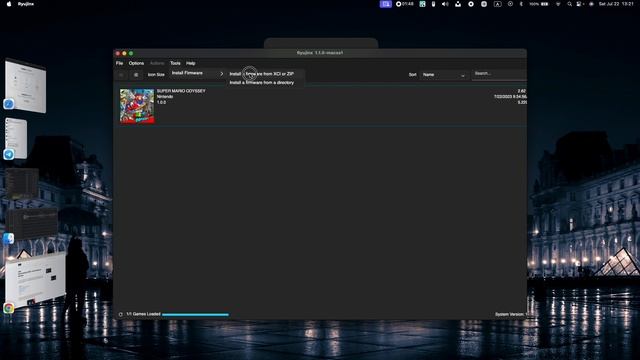This screenshot has width=640, height=360.
Task: Open the Bluetooth menu bar icon
Action: pos(521,4)
